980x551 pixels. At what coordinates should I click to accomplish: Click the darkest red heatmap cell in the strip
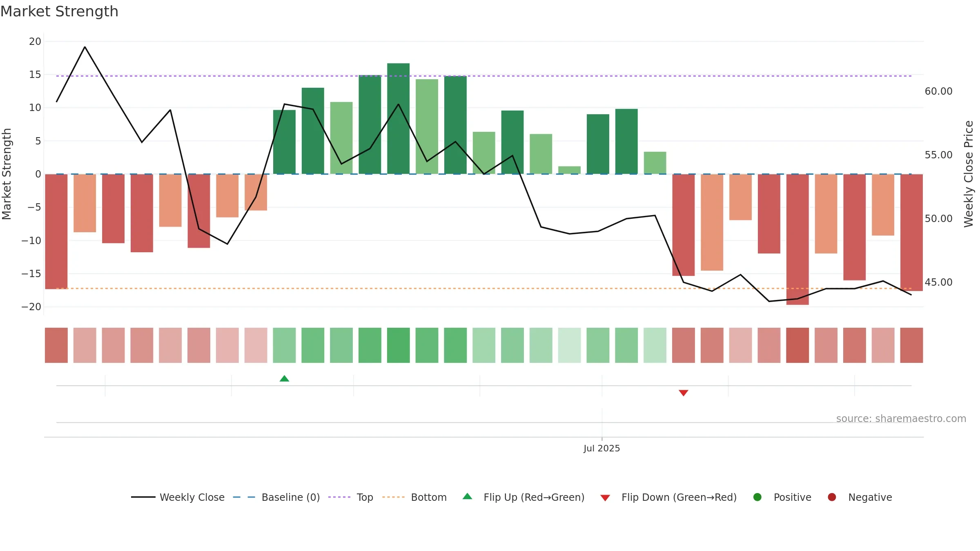[x=797, y=345]
